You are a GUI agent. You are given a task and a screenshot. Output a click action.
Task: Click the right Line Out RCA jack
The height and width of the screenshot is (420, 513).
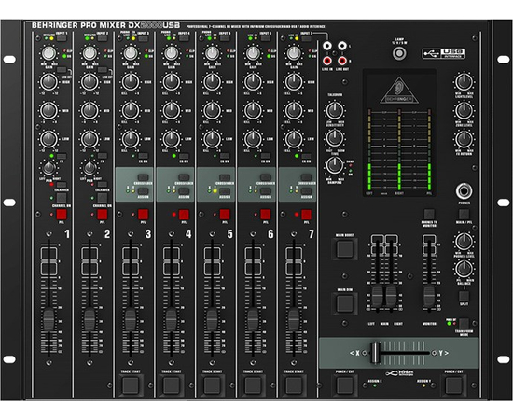[x=342, y=61]
